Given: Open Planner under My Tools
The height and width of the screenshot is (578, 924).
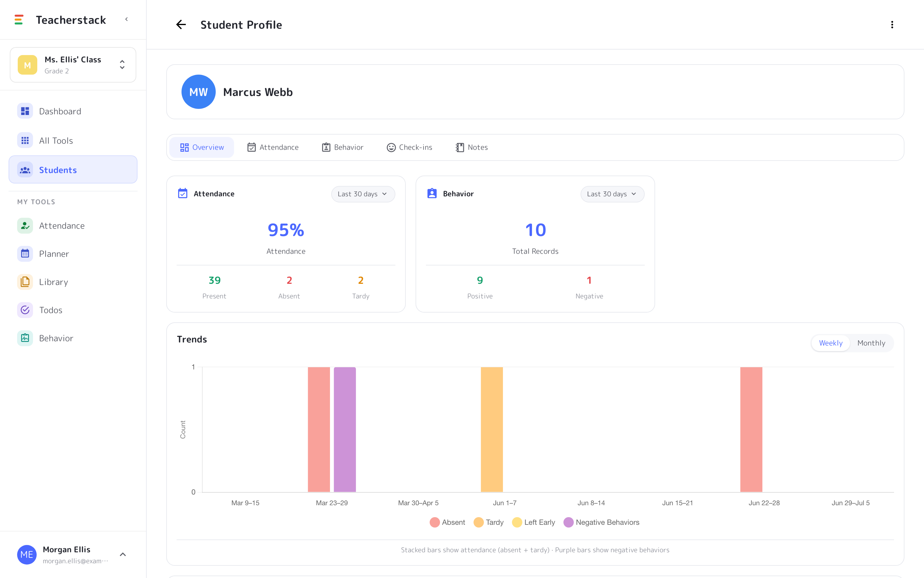Looking at the screenshot, I should (x=73, y=254).
